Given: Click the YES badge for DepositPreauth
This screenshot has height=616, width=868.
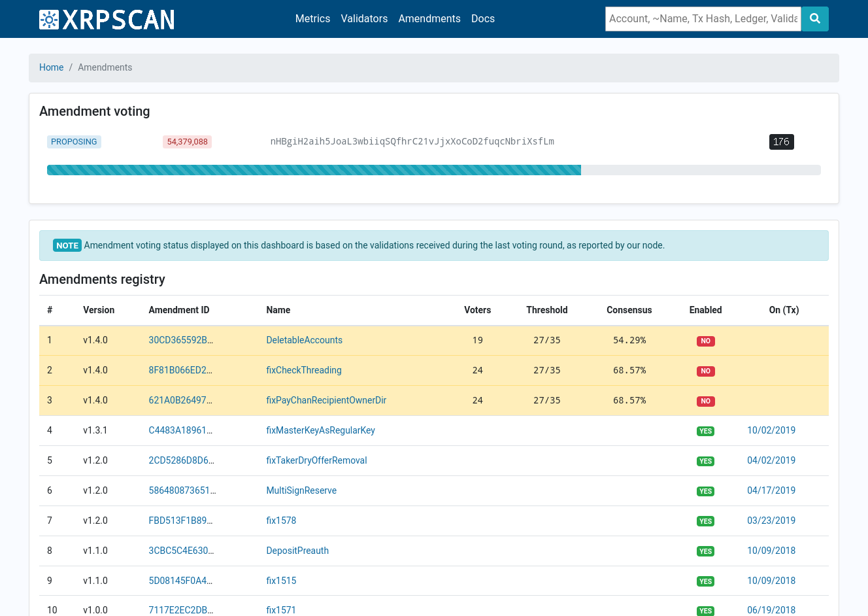Looking at the screenshot, I should pyautogui.click(x=705, y=551).
